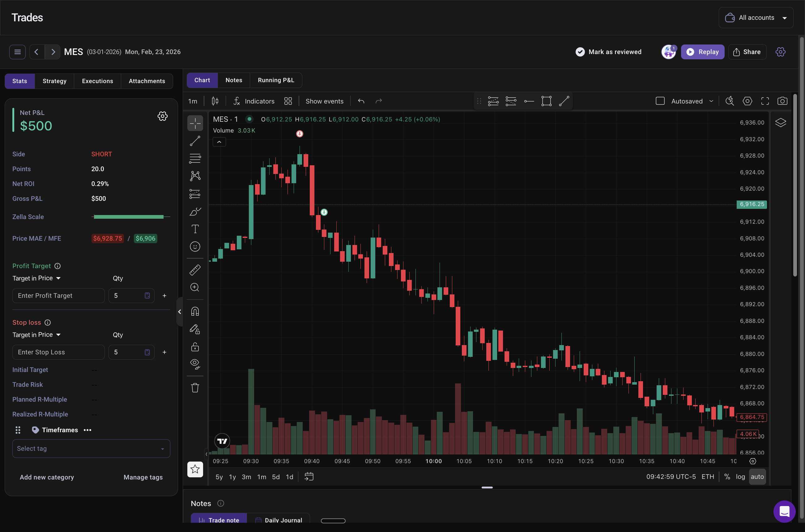Open the Running P&L tab
805x532 pixels.
[276, 80]
